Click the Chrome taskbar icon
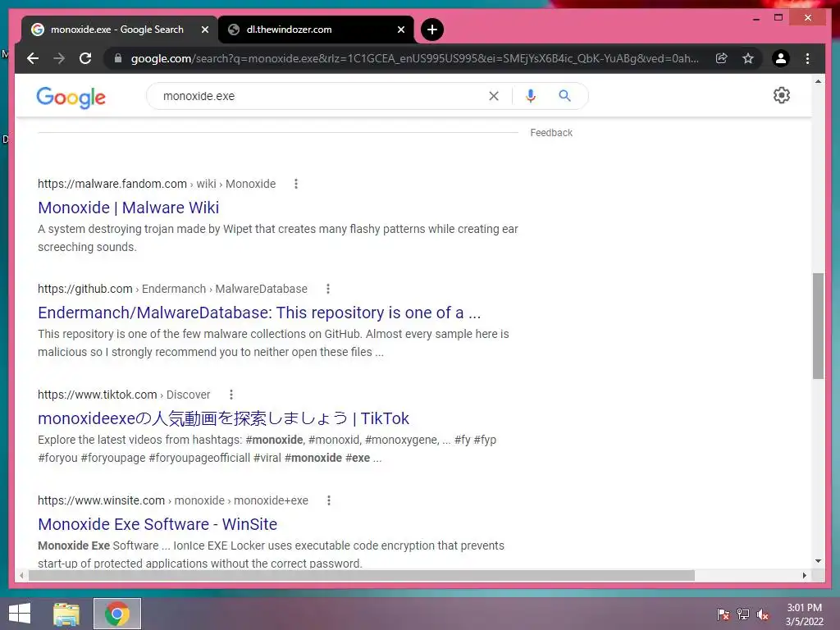Viewport: 840px width, 630px height. pyautogui.click(x=116, y=614)
